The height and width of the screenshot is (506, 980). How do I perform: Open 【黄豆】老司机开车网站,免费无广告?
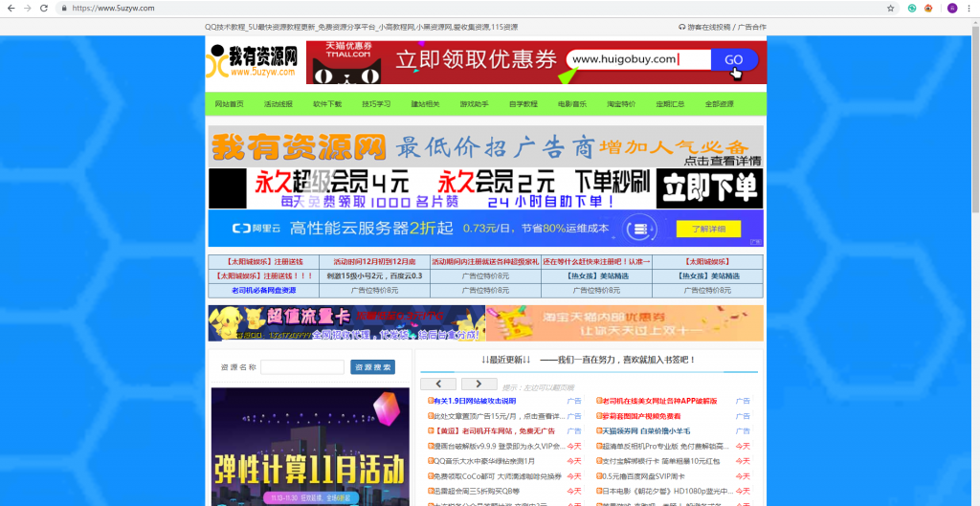pyautogui.click(x=495, y=430)
